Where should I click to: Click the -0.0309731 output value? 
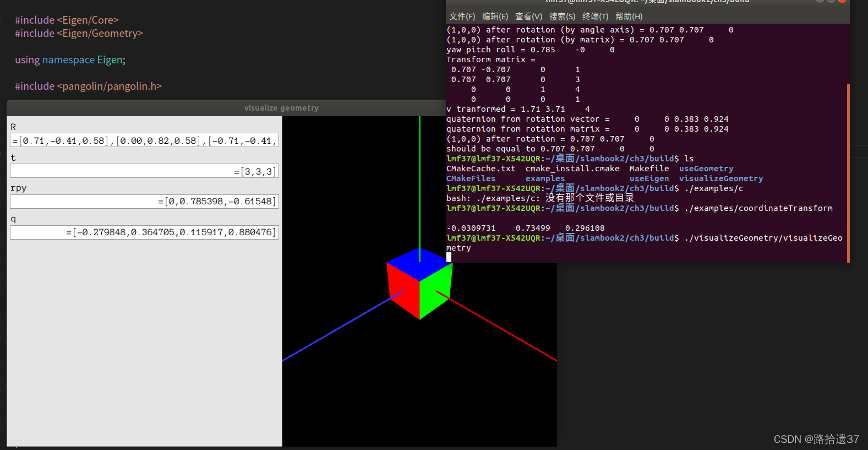pyautogui.click(x=471, y=228)
